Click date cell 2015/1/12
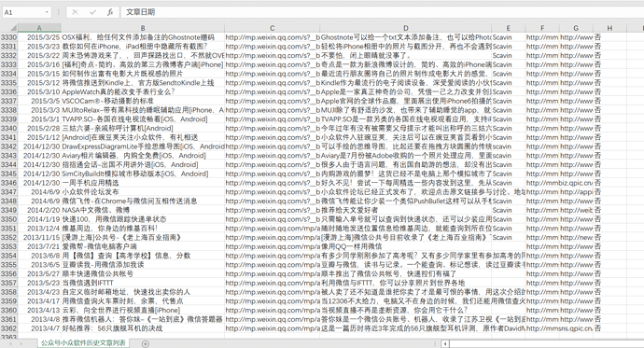Screen dimensions: 644x348 pyautogui.click(x=39, y=137)
